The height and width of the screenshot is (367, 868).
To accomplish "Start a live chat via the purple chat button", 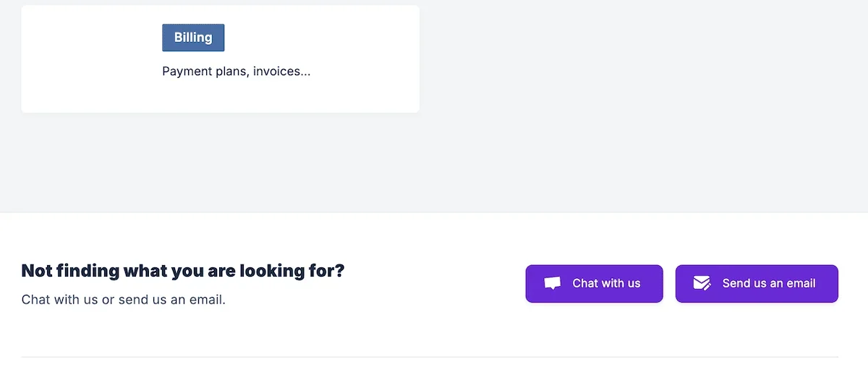I will 594,283.
